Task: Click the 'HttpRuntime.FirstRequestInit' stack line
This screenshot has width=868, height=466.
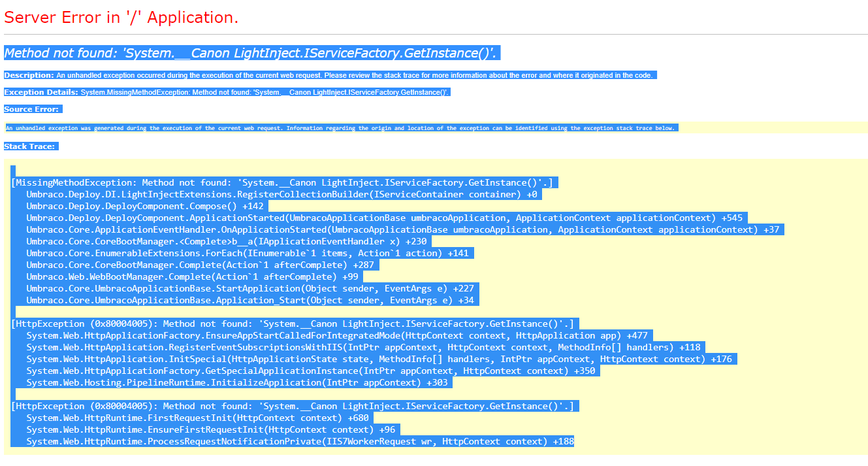Action: point(198,418)
